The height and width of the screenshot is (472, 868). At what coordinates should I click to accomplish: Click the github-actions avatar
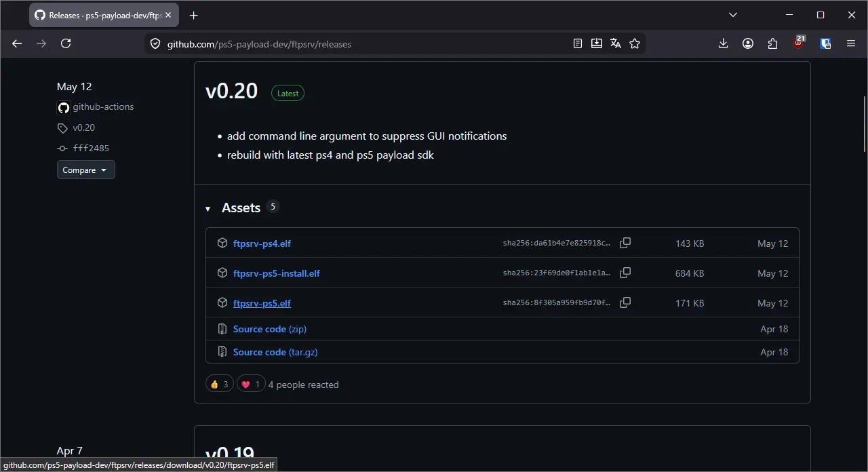pos(64,107)
